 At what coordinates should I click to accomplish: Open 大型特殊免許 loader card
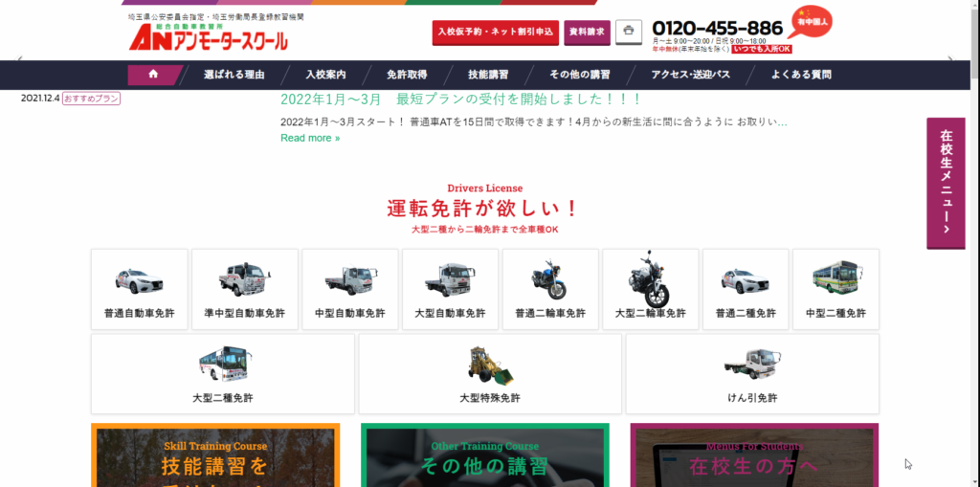pos(490,374)
